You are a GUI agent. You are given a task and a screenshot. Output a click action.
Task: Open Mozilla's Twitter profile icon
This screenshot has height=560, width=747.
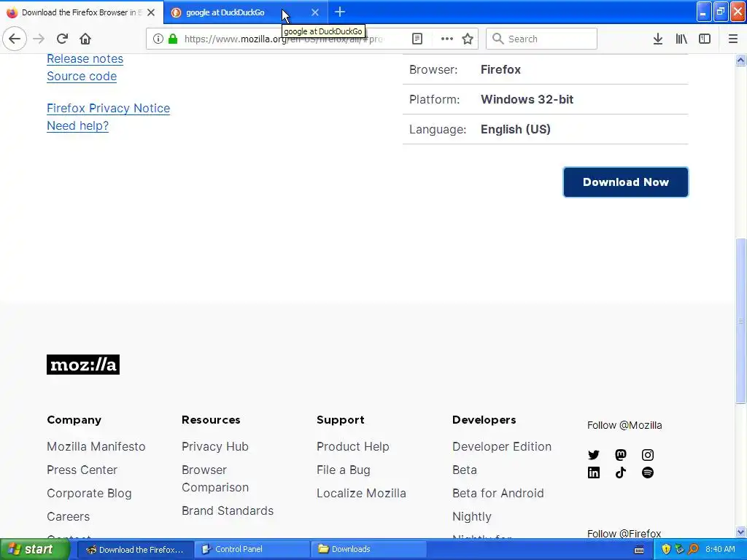click(594, 455)
